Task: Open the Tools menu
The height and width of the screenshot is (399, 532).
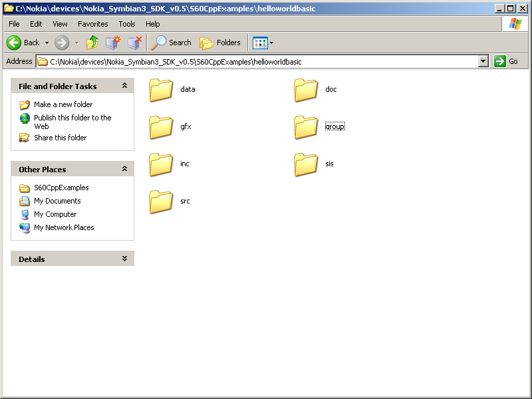Action: point(127,24)
